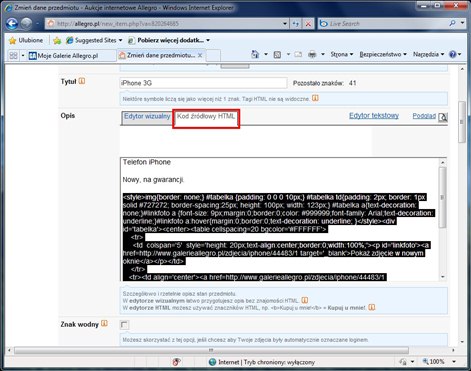Expand the print options dropdown
471x371 pixels.
point(323,54)
